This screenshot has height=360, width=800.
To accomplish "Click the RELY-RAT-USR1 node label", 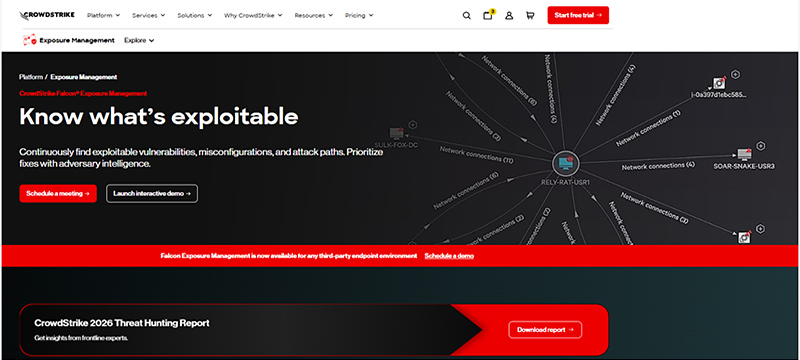I will click(565, 182).
